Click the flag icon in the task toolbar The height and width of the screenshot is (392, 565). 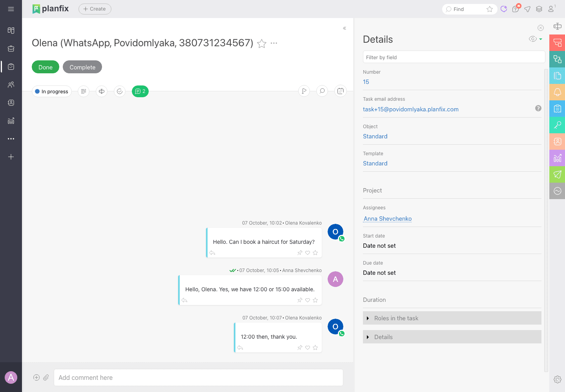pyautogui.click(x=304, y=91)
